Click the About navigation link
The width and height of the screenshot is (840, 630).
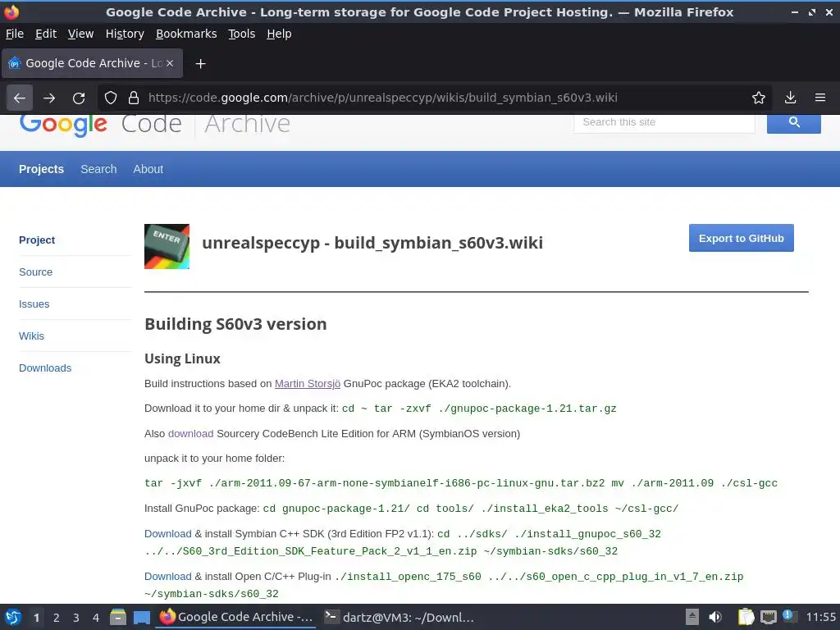click(148, 169)
